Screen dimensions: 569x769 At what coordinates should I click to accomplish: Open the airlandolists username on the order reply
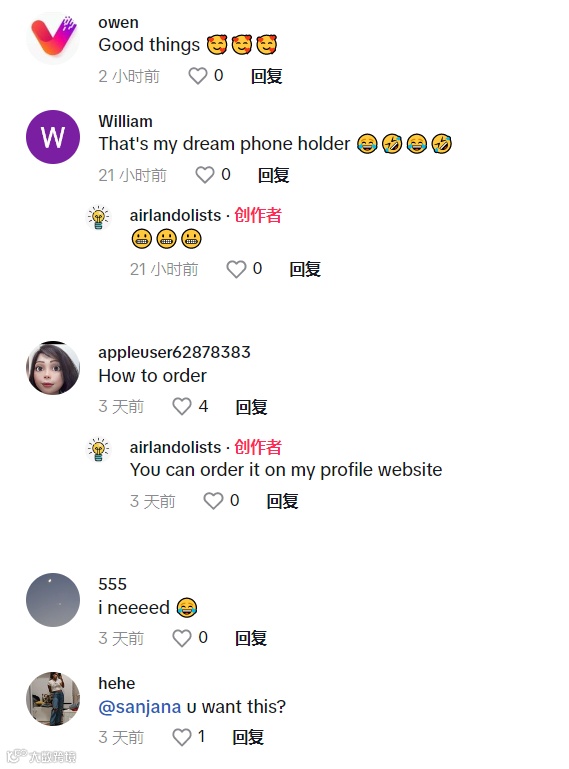click(176, 447)
